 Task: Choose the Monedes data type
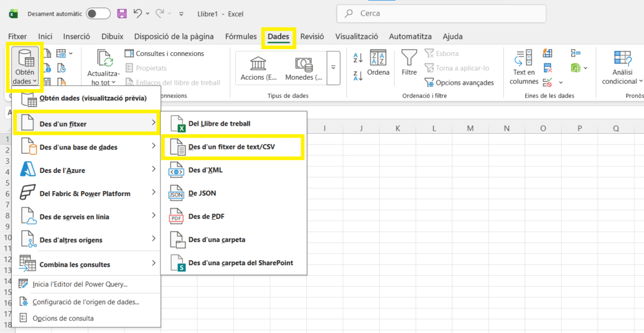pos(304,68)
